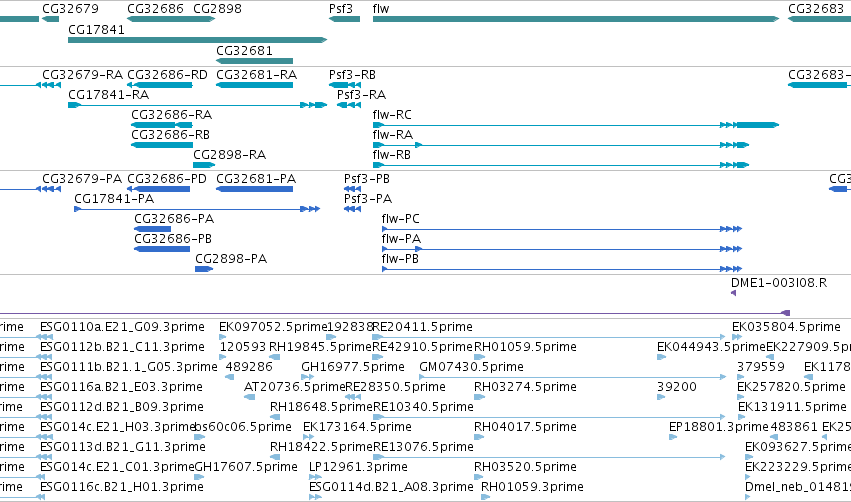Select EST RH03520.5prime
Viewport: 851px width, 502px height.
(x=525, y=467)
